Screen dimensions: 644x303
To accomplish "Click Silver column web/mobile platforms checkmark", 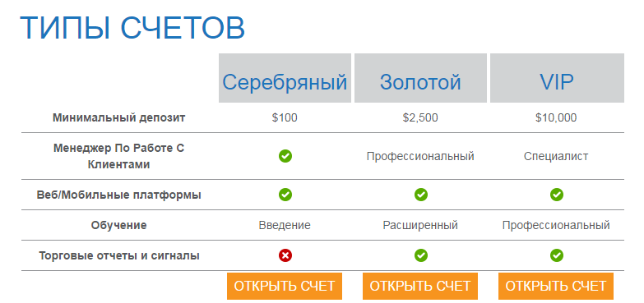I will pos(285,195).
